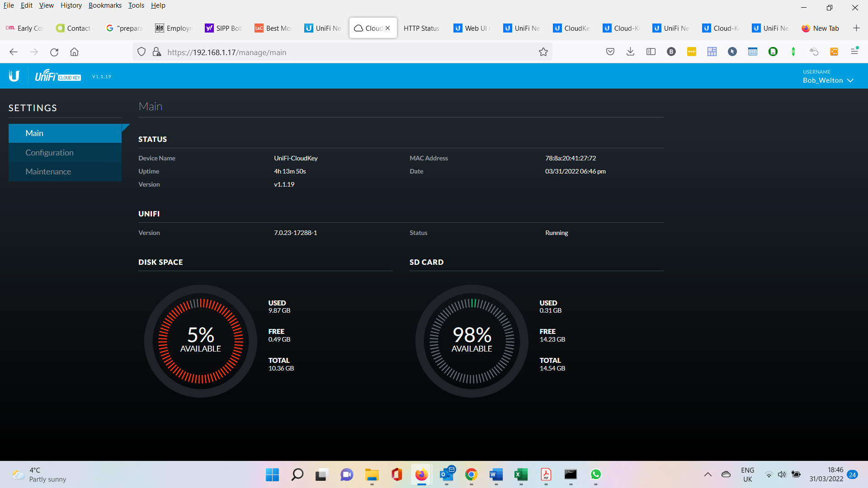
Task: Open a new tab with plus button
Action: [856, 28]
